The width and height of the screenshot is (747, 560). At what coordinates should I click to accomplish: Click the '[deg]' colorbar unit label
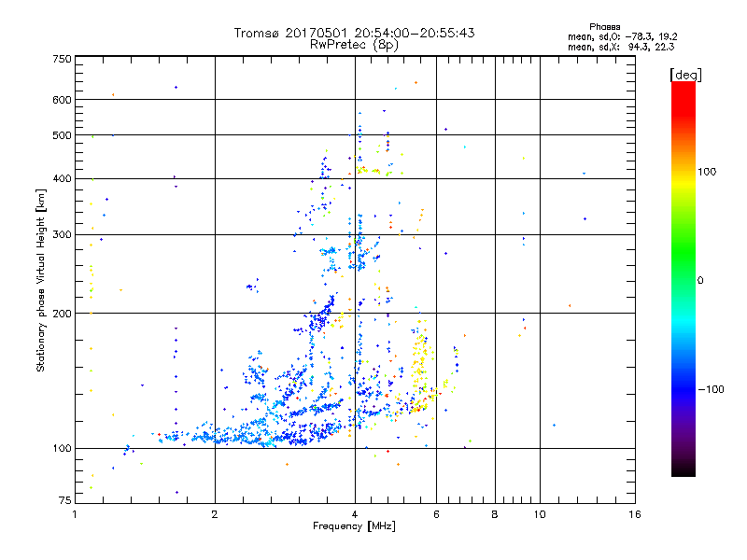[685, 75]
